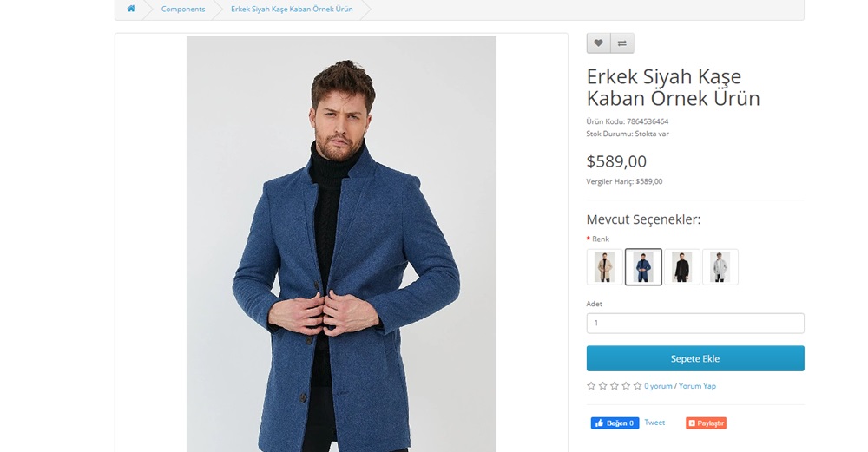868x452 pixels.
Task: Click the third review star
Action: click(615, 386)
